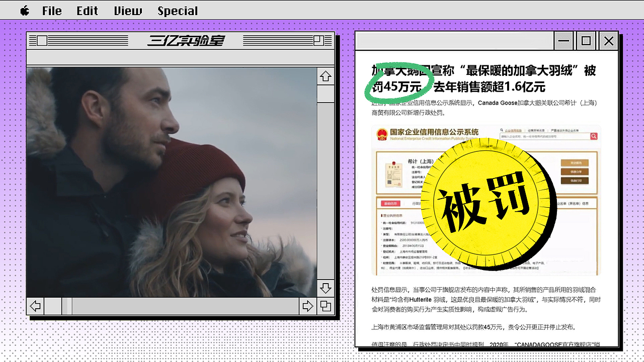Open the File menu
The width and height of the screenshot is (644, 362).
coord(52,11)
